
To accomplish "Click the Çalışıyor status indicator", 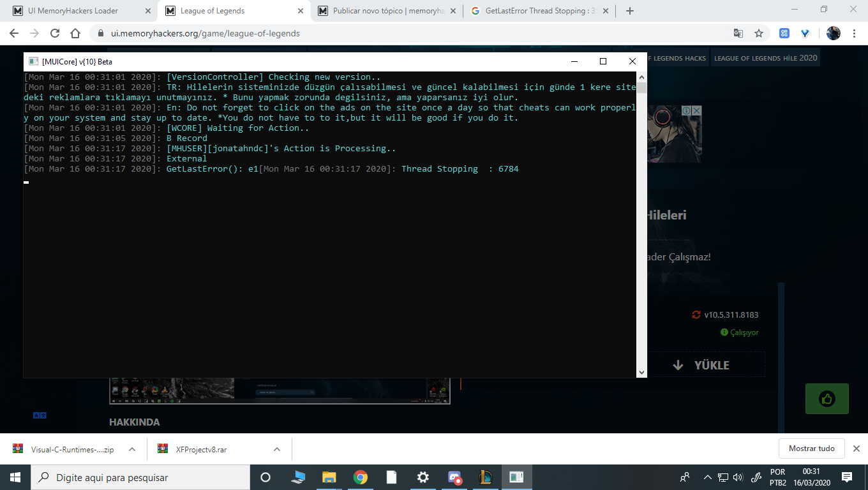I will point(740,332).
